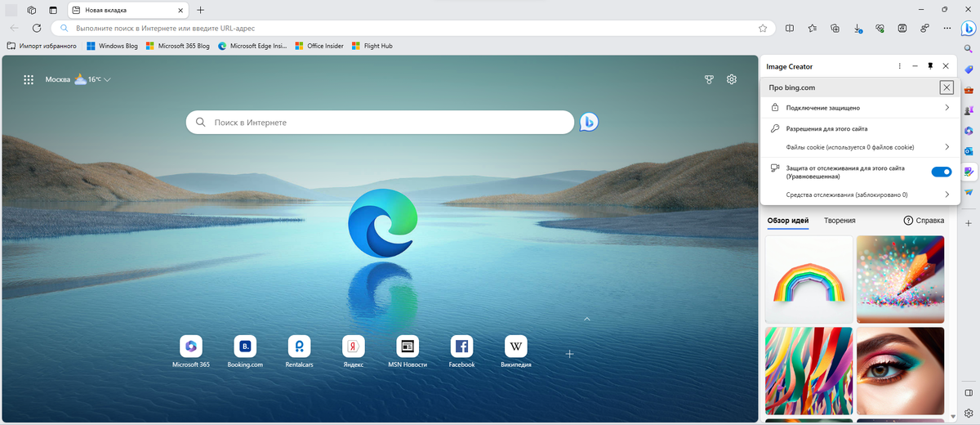The width and height of the screenshot is (980, 425).
Task: Toggle tracking prevention for this site
Action: (942, 172)
